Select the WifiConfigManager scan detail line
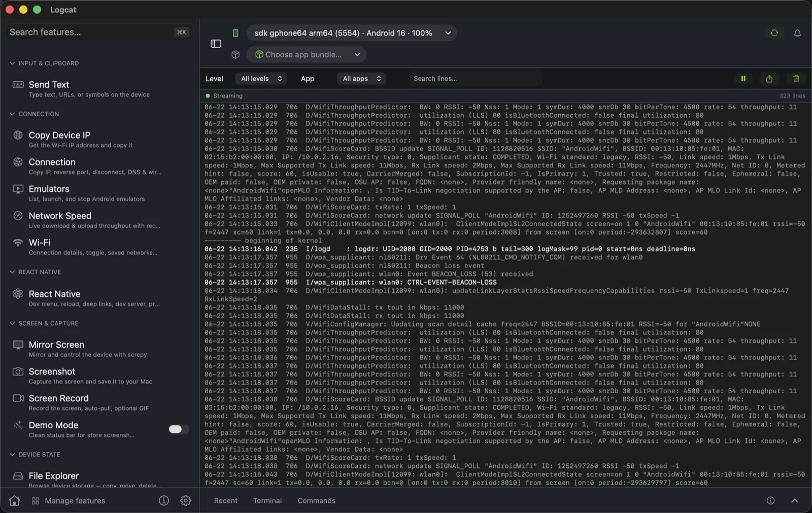This screenshot has height=513, width=812. 482,324
